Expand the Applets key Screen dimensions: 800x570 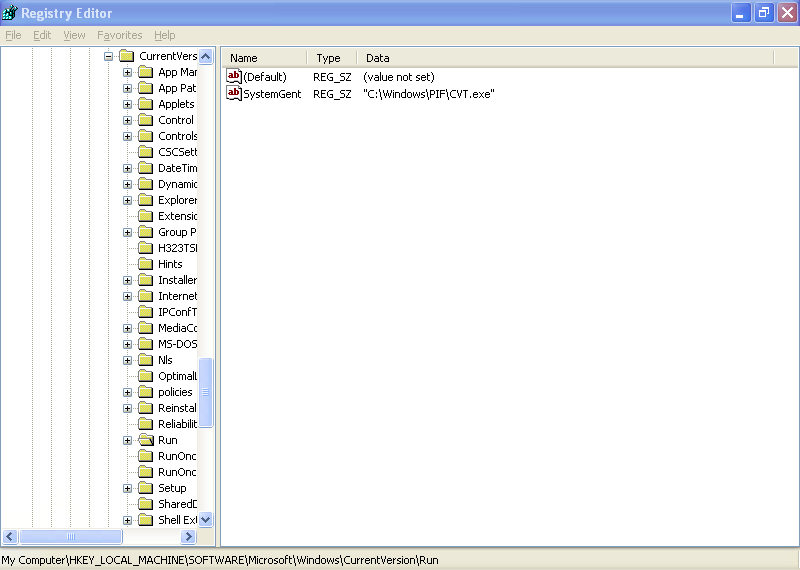tap(128, 104)
